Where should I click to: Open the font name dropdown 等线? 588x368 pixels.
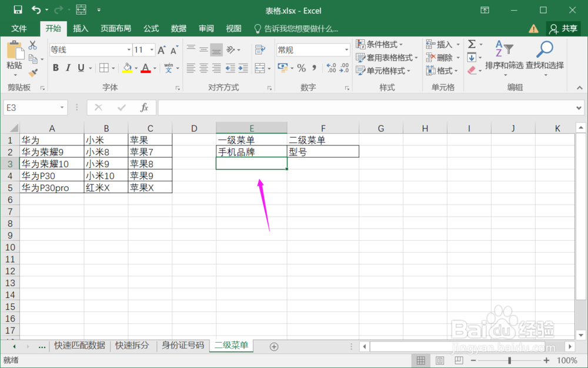129,50
